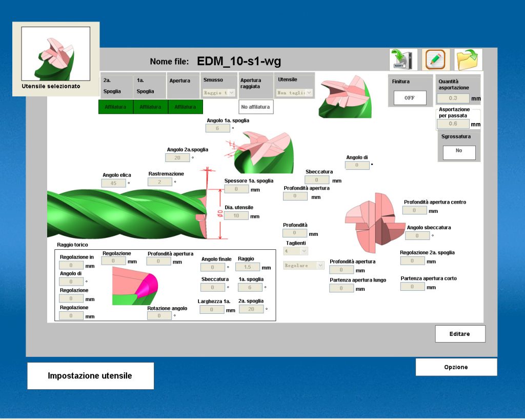Click the Raggio field showing 1.5
Viewport: 525px width, 420px height.
tap(248, 267)
